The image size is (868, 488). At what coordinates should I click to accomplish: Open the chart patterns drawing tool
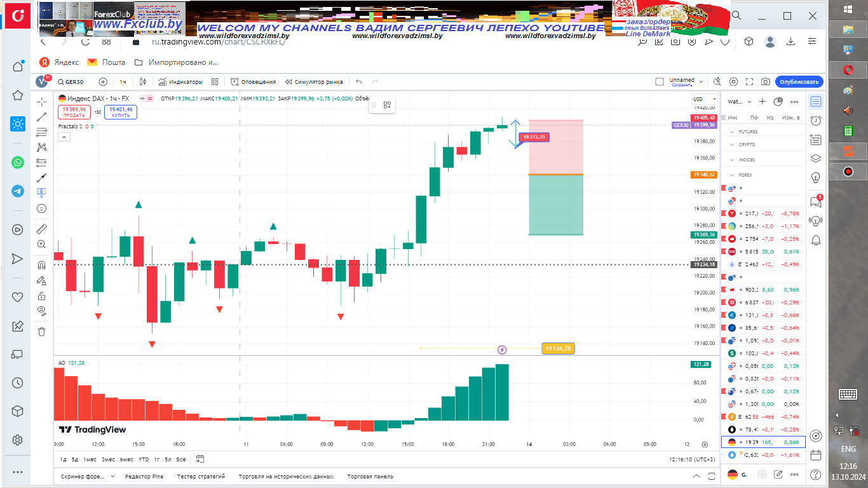pos(42,147)
